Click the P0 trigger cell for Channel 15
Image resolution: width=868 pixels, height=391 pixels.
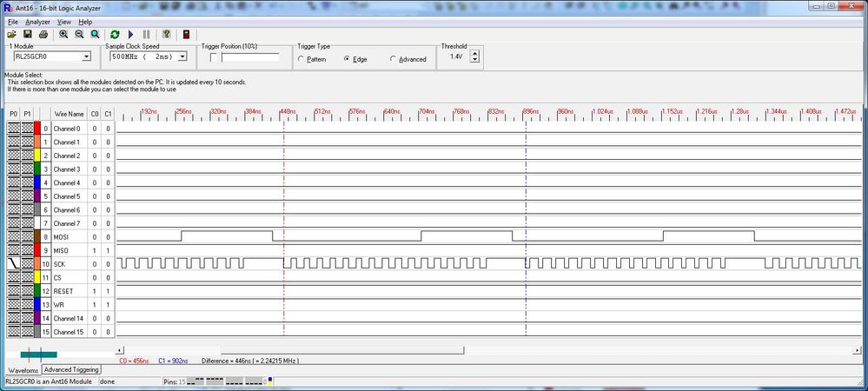click(x=14, y=332)
